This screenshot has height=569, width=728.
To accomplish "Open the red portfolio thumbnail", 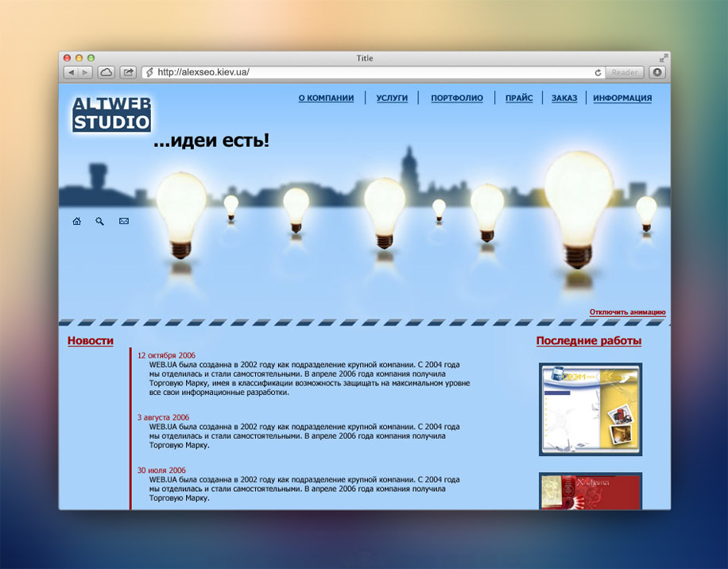I will click(591, 491).
